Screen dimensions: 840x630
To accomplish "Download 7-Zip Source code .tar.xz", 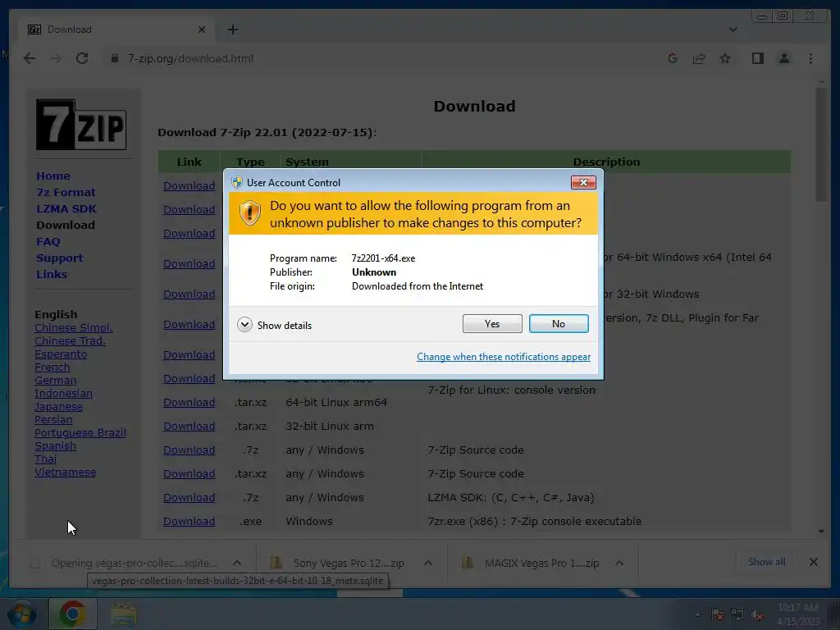I will 189,473.
